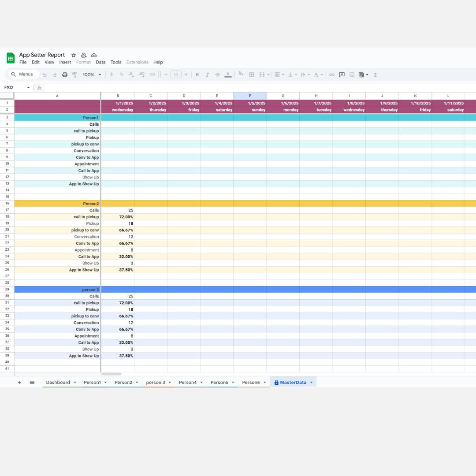Viewport: 476px width, 476px height.
Task: Add a comment with the toolbar icon
Action: coord(342,75)
